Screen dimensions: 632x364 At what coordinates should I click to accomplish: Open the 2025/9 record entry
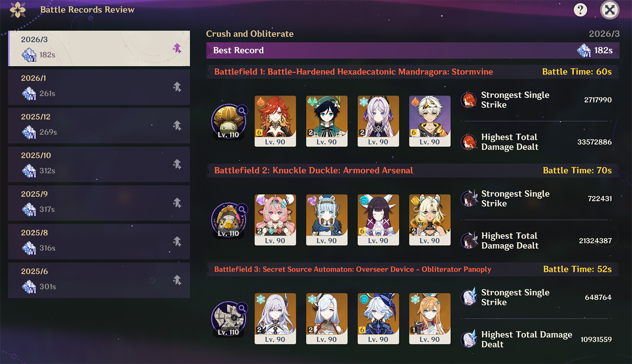point(99,203)
